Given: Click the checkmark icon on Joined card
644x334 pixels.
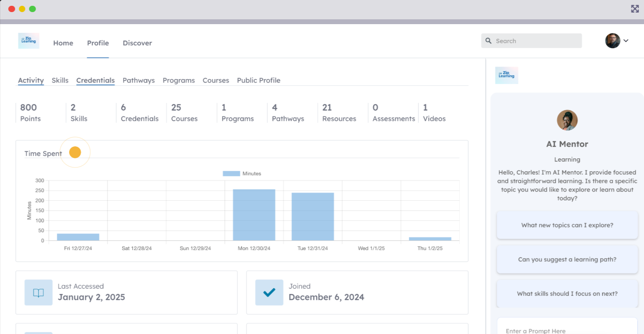Looking at the screenshot, I should click(269, 292).
